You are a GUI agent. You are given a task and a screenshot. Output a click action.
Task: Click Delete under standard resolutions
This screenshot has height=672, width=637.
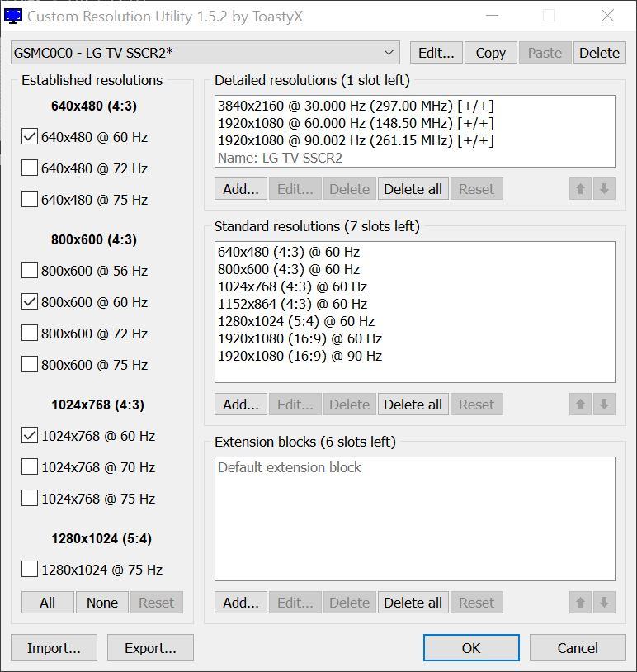350,405
